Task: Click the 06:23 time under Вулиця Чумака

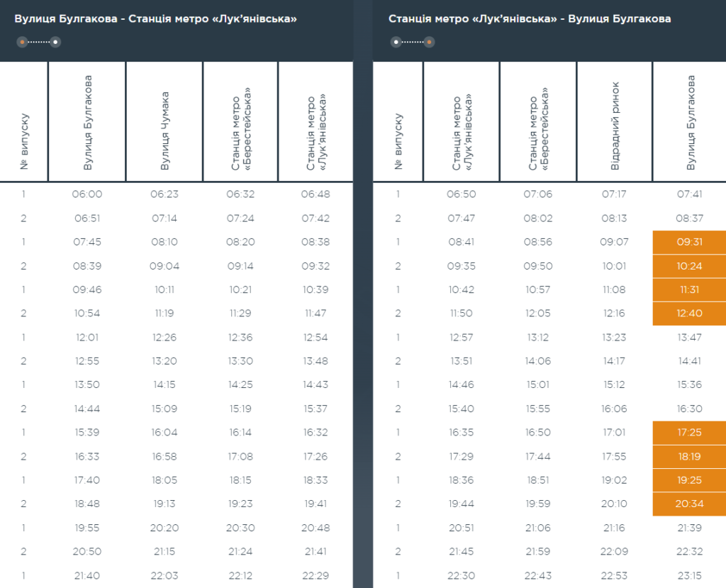Action: coord(164,194)
